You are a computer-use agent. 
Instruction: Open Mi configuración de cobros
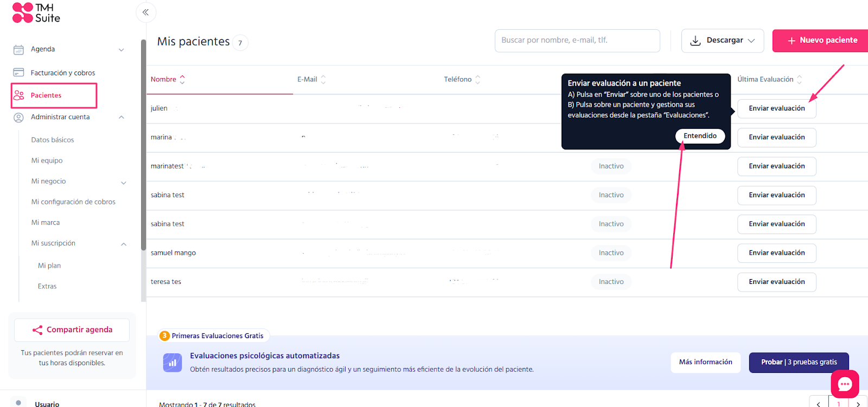[73, 202]
